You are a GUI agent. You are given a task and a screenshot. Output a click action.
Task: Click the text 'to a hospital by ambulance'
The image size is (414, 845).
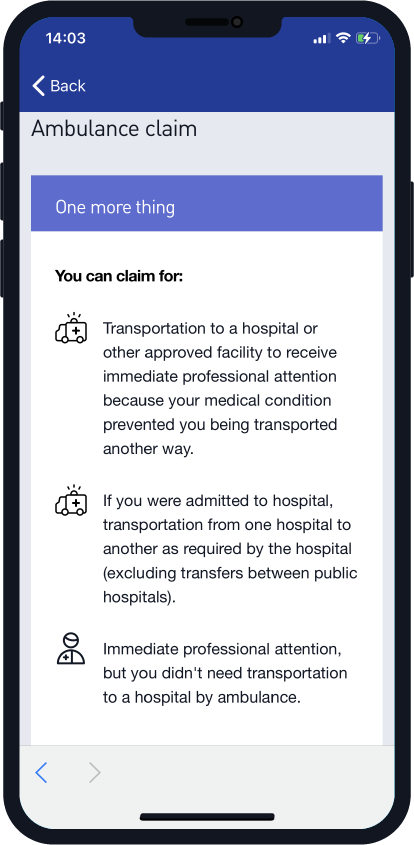coord(201,697)
